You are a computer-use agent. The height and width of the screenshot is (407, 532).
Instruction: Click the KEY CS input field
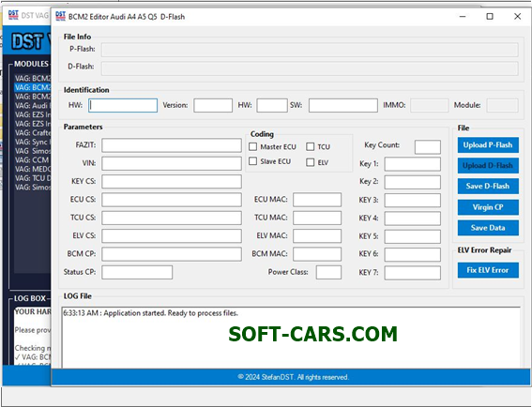click(x=172, y=181)
